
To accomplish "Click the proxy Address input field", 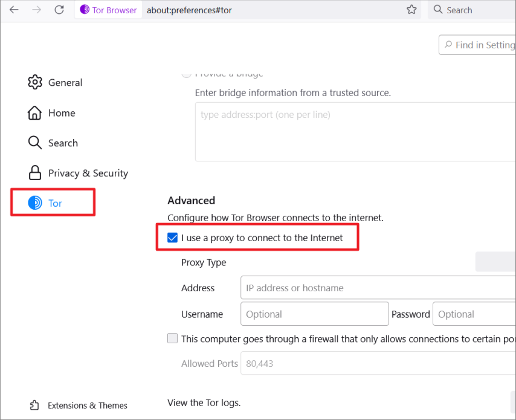I will (378, 288).
